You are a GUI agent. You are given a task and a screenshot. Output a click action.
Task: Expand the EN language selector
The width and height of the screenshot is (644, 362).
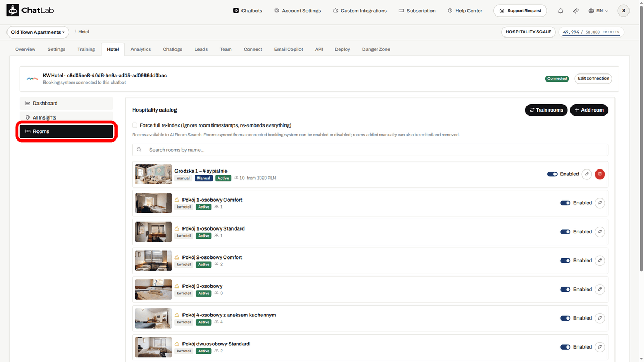point(598,11)
